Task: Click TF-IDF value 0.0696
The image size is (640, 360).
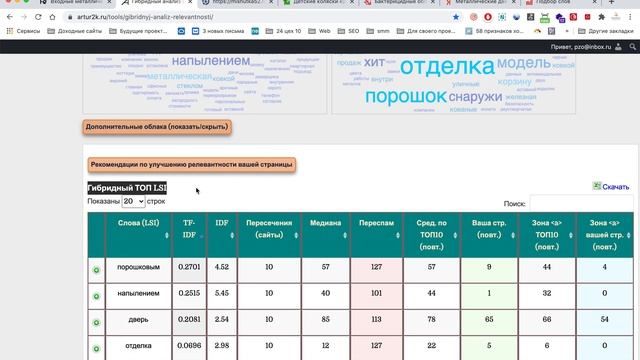Action: 189,345
